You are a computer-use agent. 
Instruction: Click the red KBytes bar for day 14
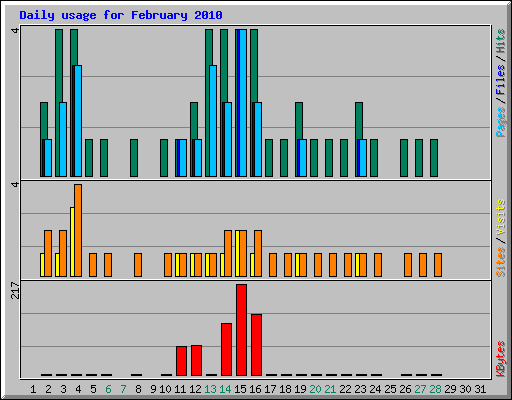coord(226,349)
